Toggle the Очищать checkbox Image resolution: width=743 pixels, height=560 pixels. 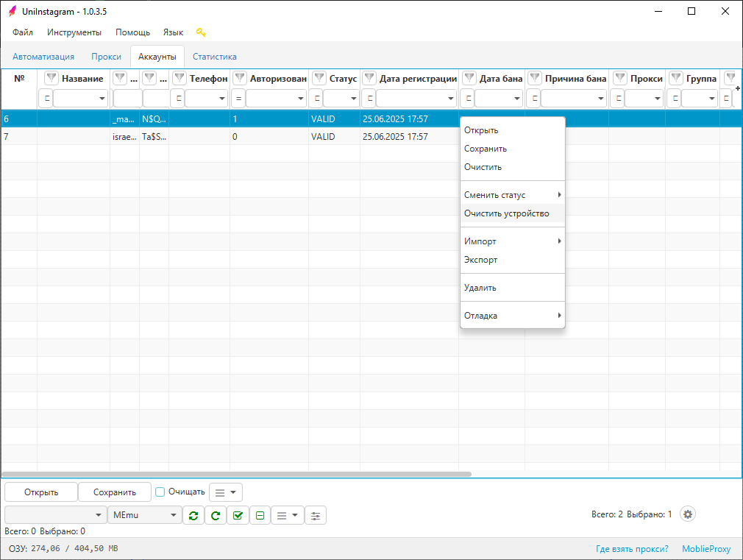(x=160, y=492)
